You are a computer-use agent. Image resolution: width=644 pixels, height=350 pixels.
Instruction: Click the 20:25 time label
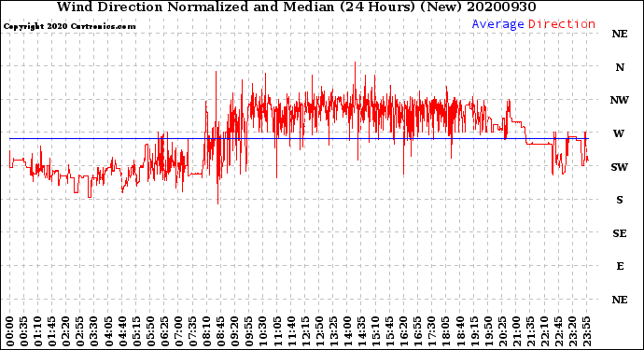click(502, 331)
